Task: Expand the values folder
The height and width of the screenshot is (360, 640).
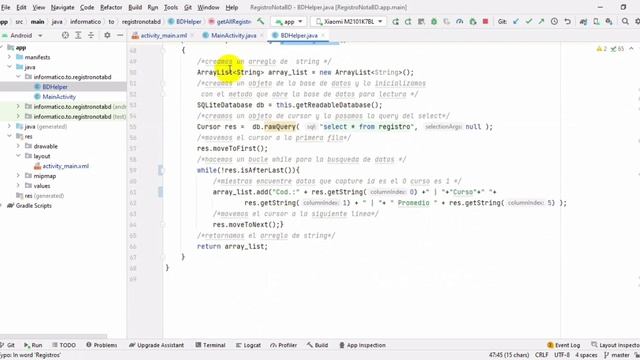Action: pyautogui.click(x=18, y=186)
